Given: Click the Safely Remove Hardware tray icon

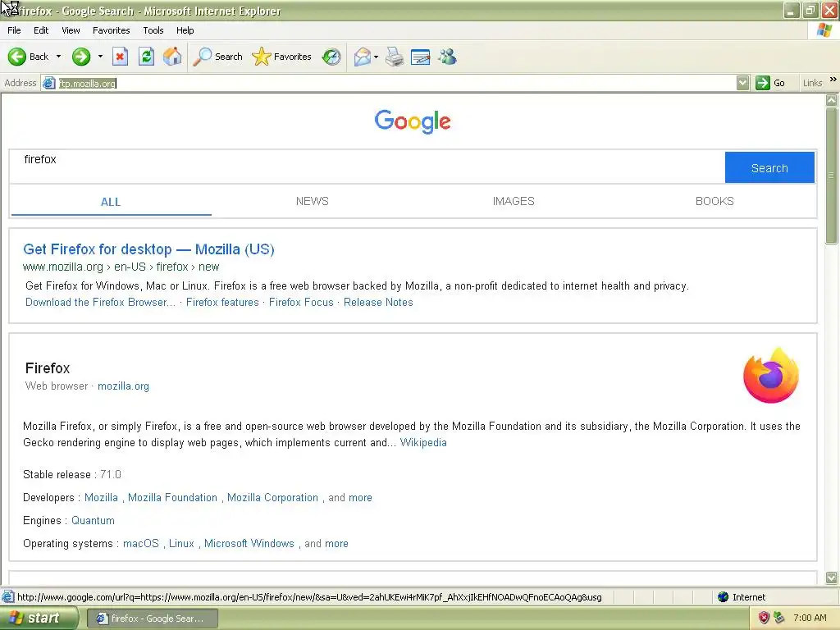Looking at the screenshot, I should pyautogui.click(x=779, y=618).
